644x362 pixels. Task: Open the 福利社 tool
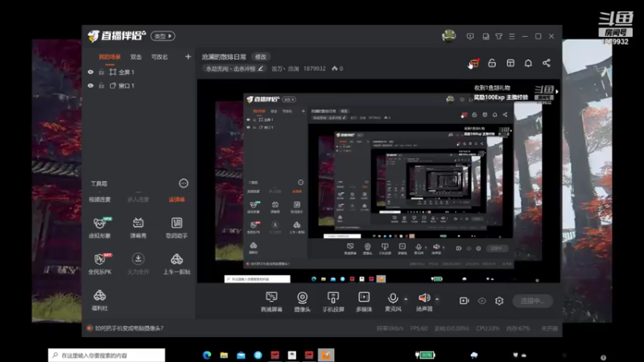tap(100, 300)
